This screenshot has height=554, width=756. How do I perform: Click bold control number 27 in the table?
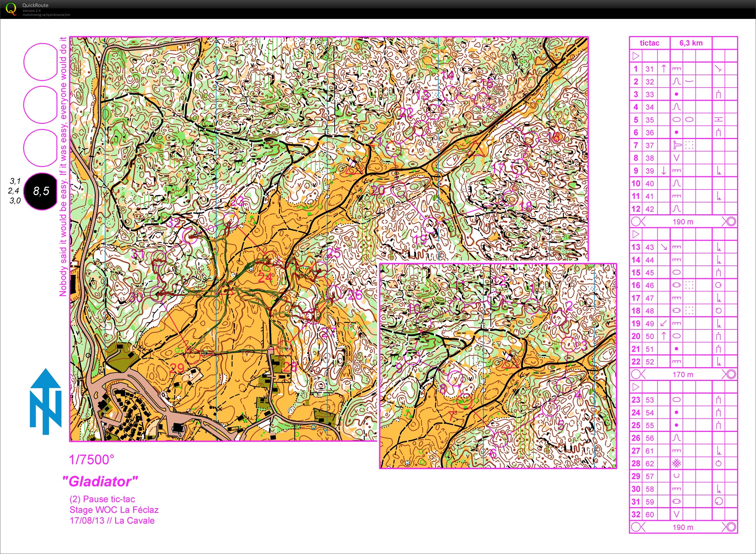coord(636,451)
